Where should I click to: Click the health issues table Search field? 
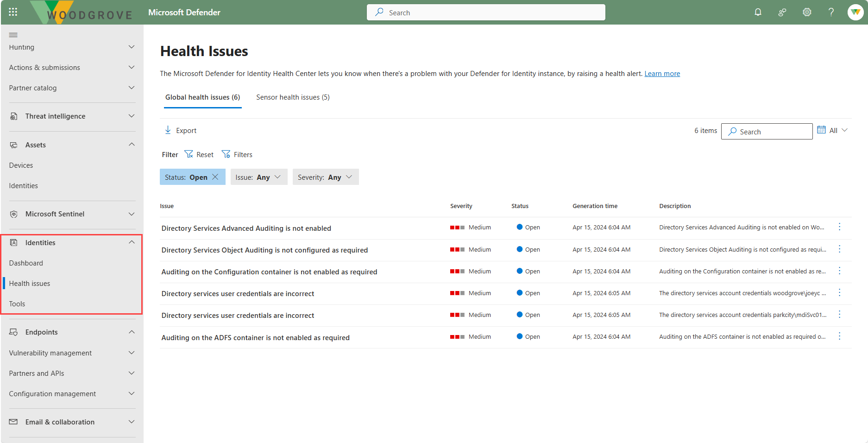coord(767,132)
